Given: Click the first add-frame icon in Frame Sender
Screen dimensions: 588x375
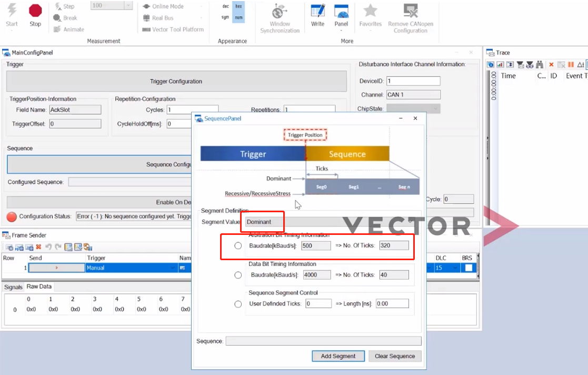Looking at the screenshot, I should 9,247.
